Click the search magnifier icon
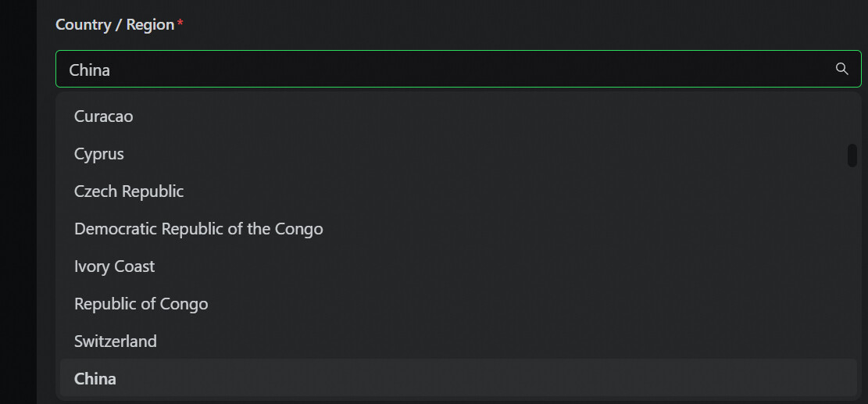Screen dimensions: 868x404 [841, 69]
